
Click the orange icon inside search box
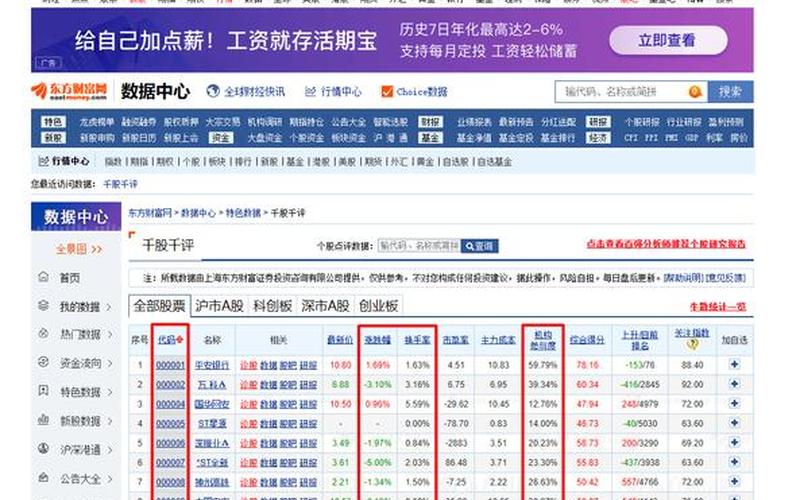click(695, 92)
